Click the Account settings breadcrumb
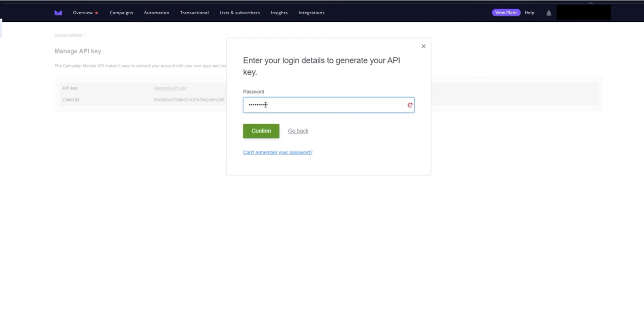The height and width of the screenshot is (325, 644). 68,35
